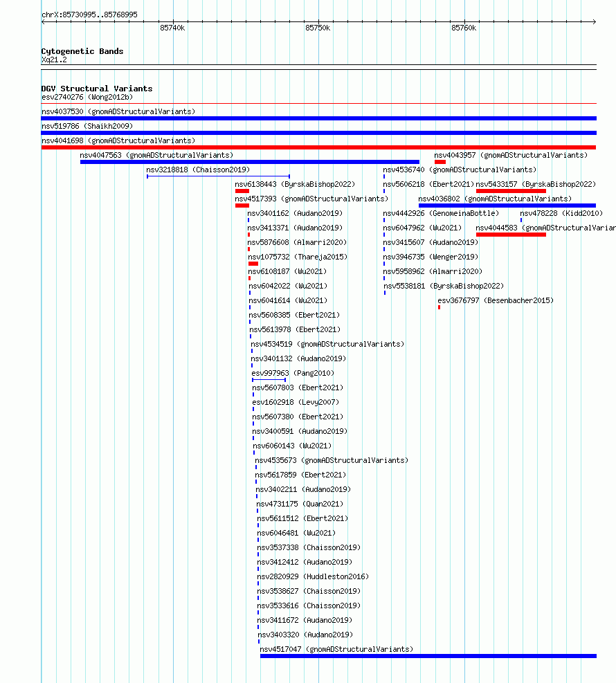This screenshot has height=683, width=616.
Task: Open nsv4517393 gnomAD variant label
Action: pos(311,199)
